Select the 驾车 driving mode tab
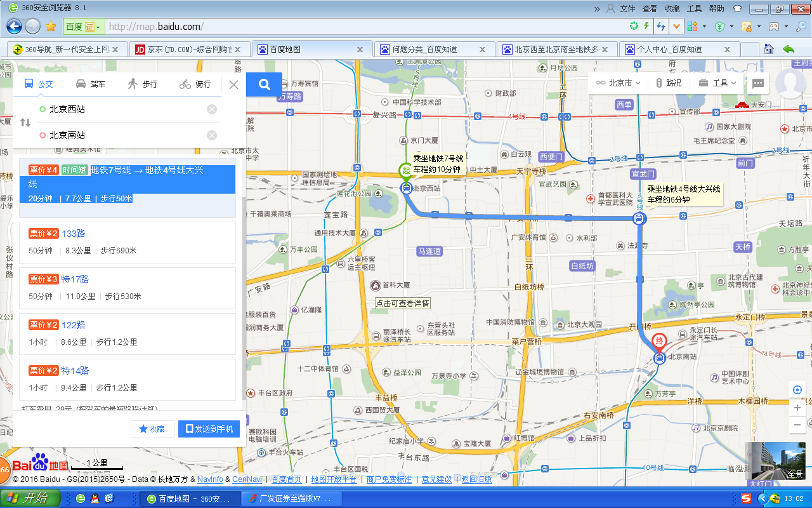Screen dimensions: 812x508 tap(91, 84)
